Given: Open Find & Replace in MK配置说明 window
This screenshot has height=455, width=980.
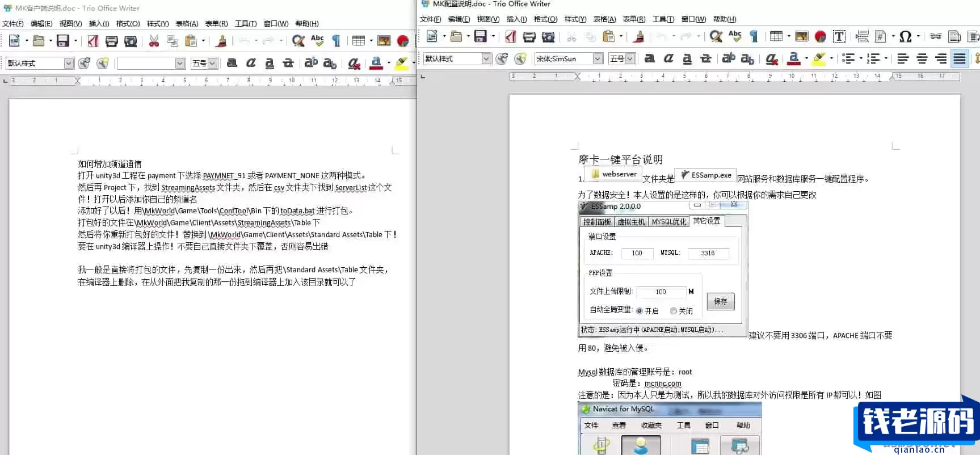Looking at the screenshot, I should click(716, 36).
